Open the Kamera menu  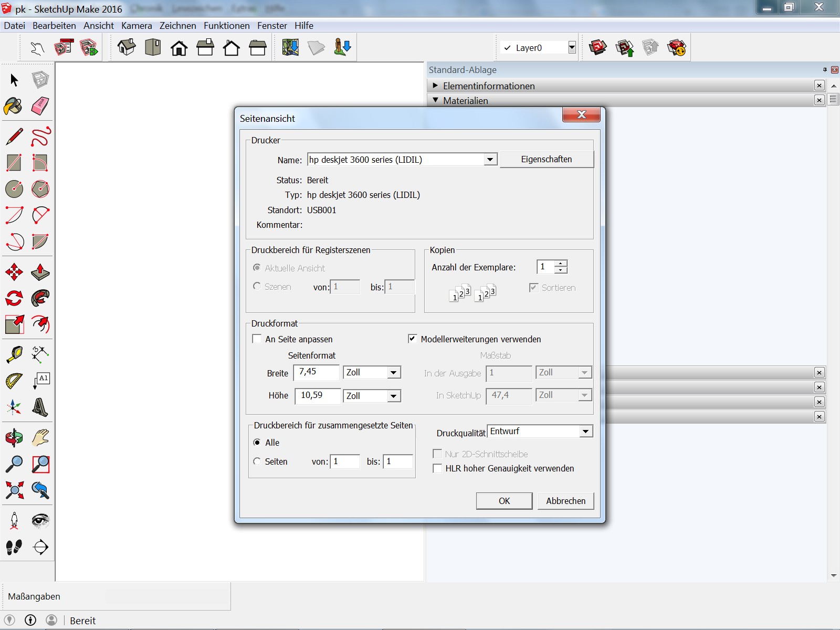136,26
